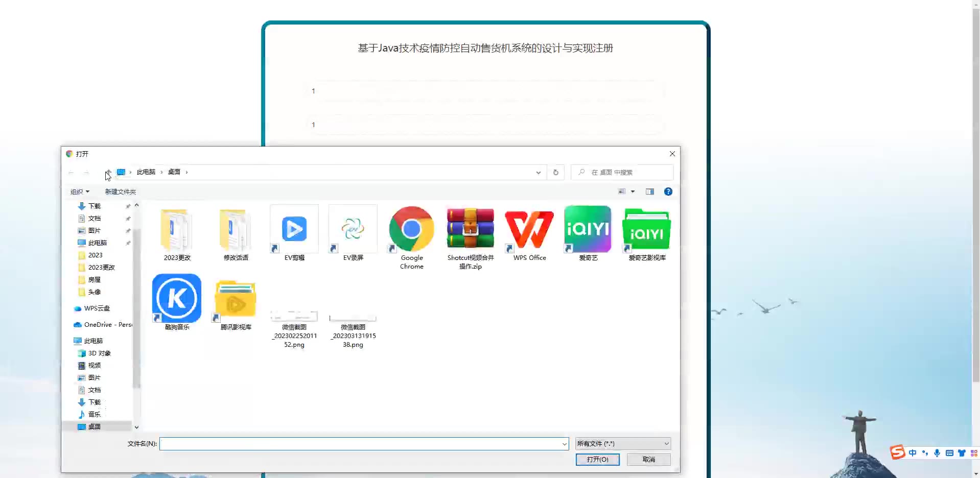Toggle punctuation mode in IME bar
Viewport: 980px width, 478px height.
click(925, 453)
